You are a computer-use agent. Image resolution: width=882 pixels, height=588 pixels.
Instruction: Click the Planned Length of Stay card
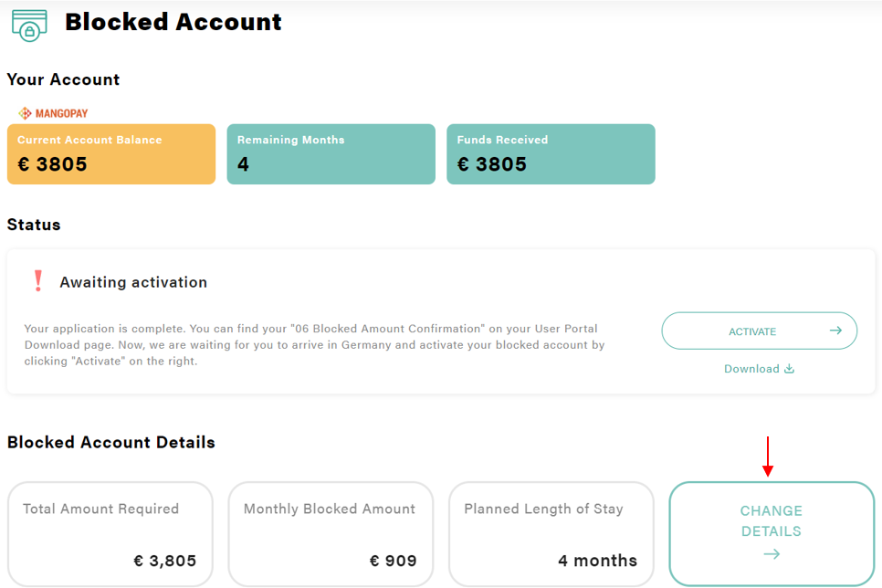pos(551,534)
